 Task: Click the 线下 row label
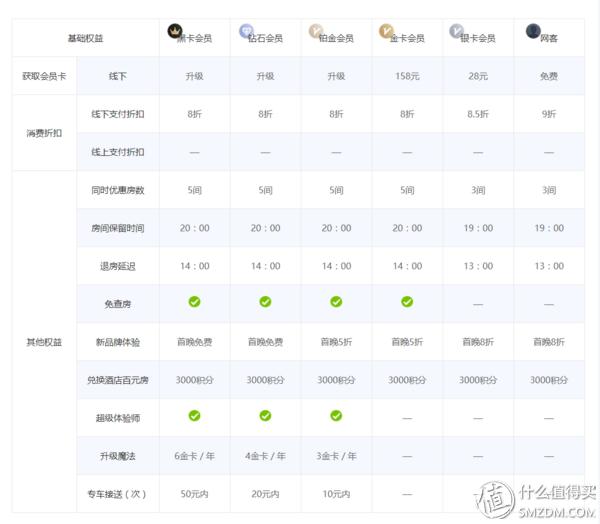coord(117,76)
